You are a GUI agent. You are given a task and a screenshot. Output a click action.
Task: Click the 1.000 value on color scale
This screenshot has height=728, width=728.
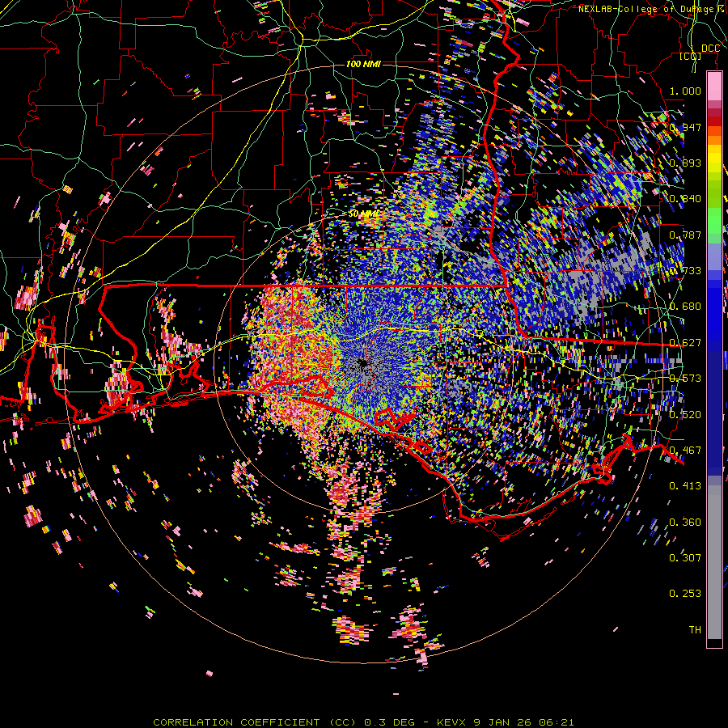pyautogui.click(x=685, y=91)
